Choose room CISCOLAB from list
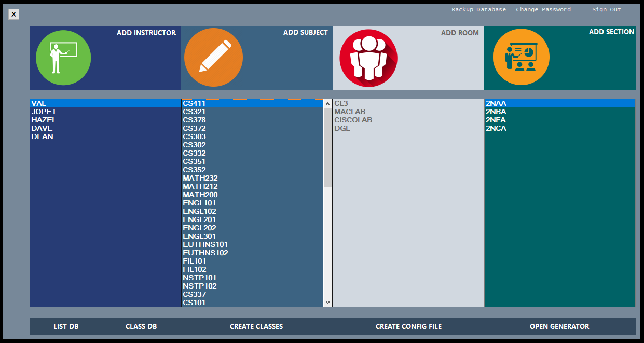The height and width of the screenshot is (343, 644). tap(353, 120)
